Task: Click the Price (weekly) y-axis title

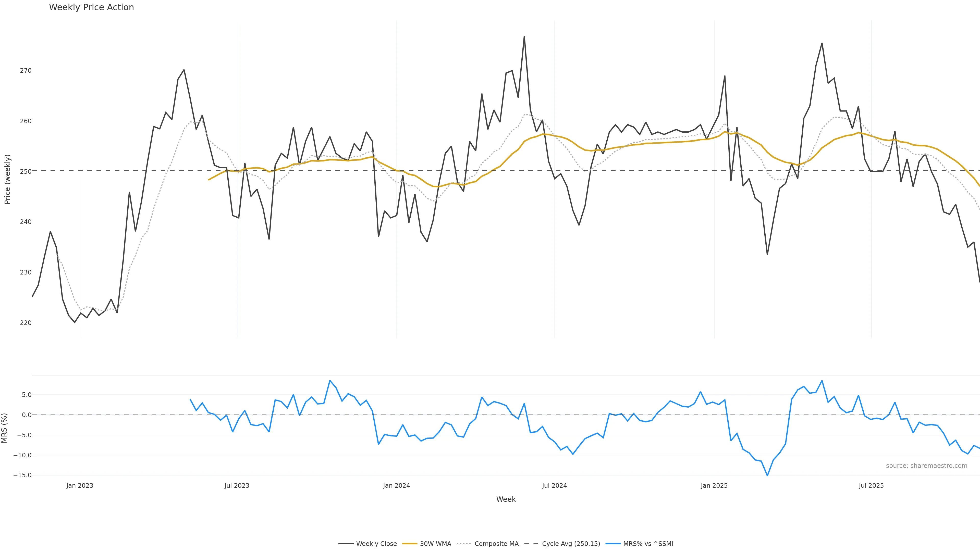Action: click(7, 179)
